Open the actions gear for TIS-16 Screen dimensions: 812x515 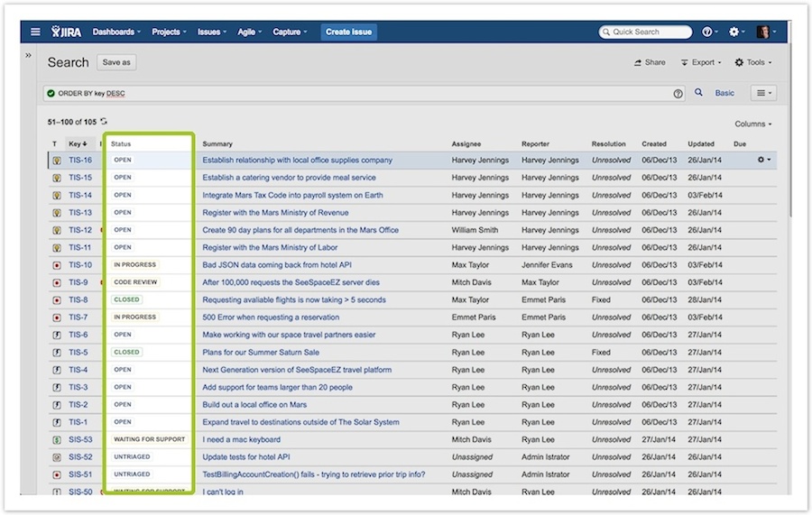(x=764, y=161)
